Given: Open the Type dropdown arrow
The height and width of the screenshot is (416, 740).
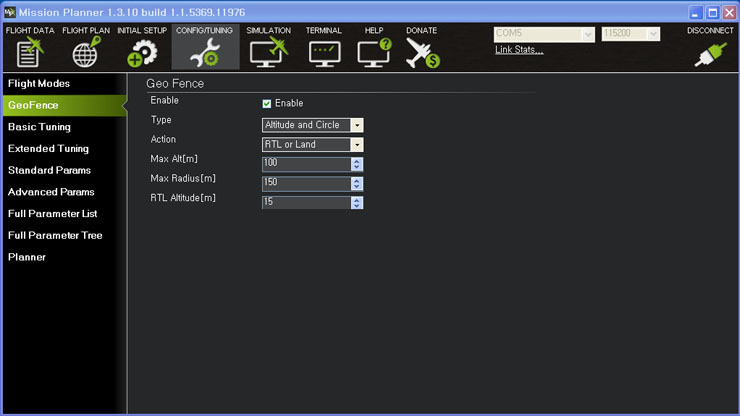Looking at the screenshot, I should [357, 125].
